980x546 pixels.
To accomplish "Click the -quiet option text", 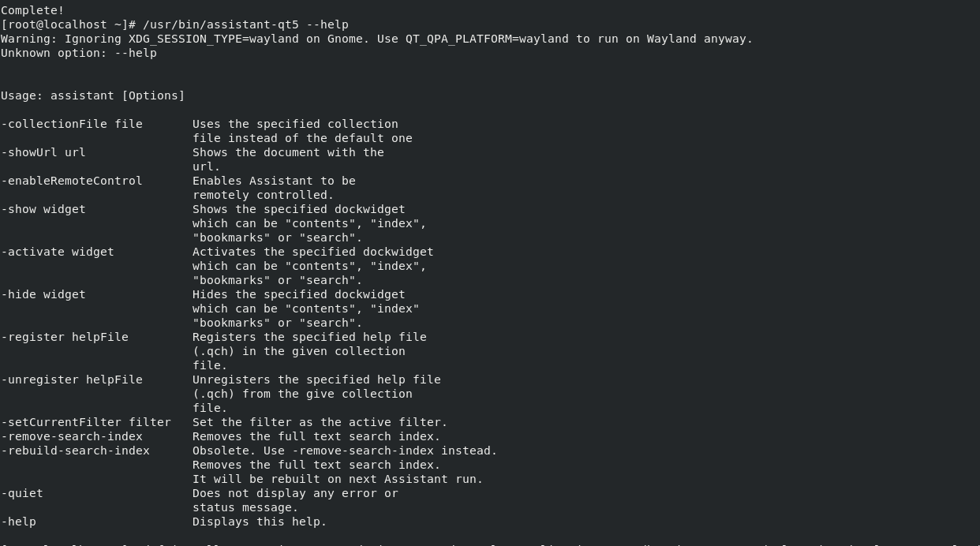I will click(x=22, y=493).
